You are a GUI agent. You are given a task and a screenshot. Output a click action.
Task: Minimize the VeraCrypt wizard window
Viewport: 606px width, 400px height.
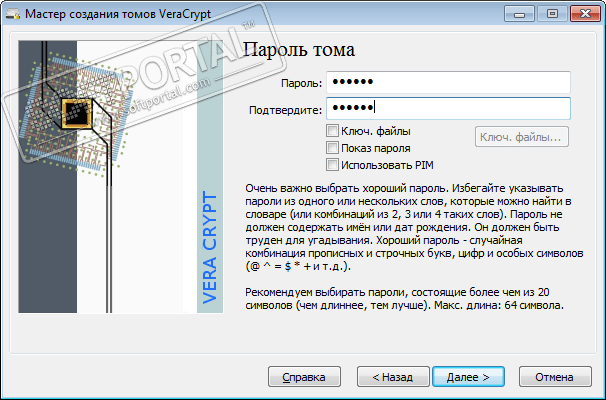[x=519, y=14]
